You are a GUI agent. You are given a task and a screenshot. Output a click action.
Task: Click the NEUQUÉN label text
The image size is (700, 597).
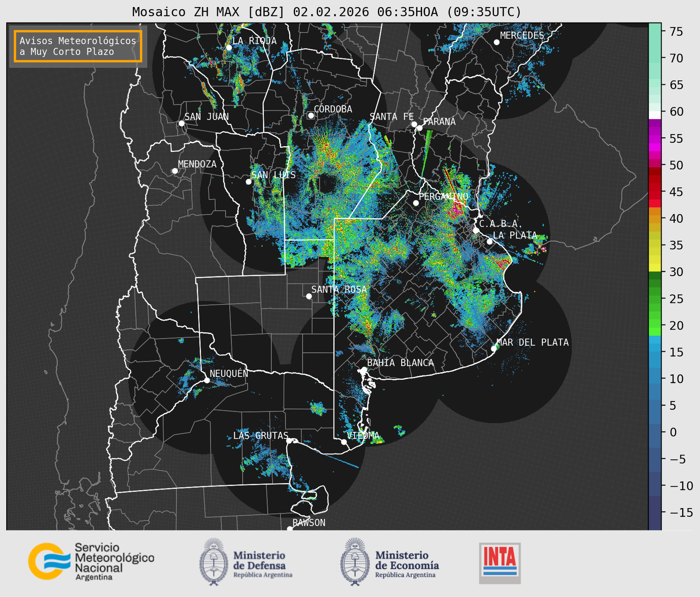click(x=229, y=373)
